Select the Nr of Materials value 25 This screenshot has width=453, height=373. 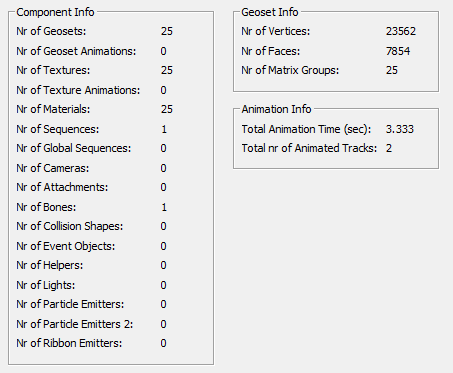pos(167,109)
